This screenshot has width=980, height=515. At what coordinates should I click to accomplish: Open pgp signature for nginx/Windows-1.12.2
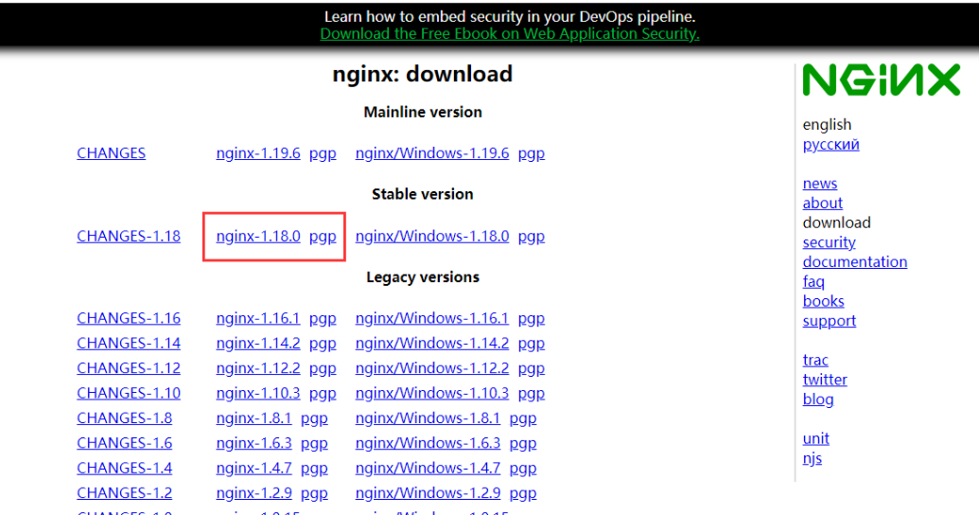[532, 368]
